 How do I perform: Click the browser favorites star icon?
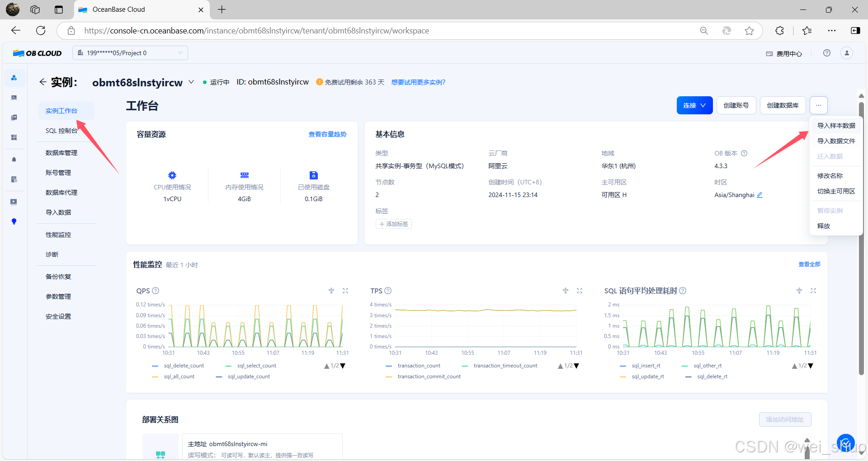[x=749, y=31]
